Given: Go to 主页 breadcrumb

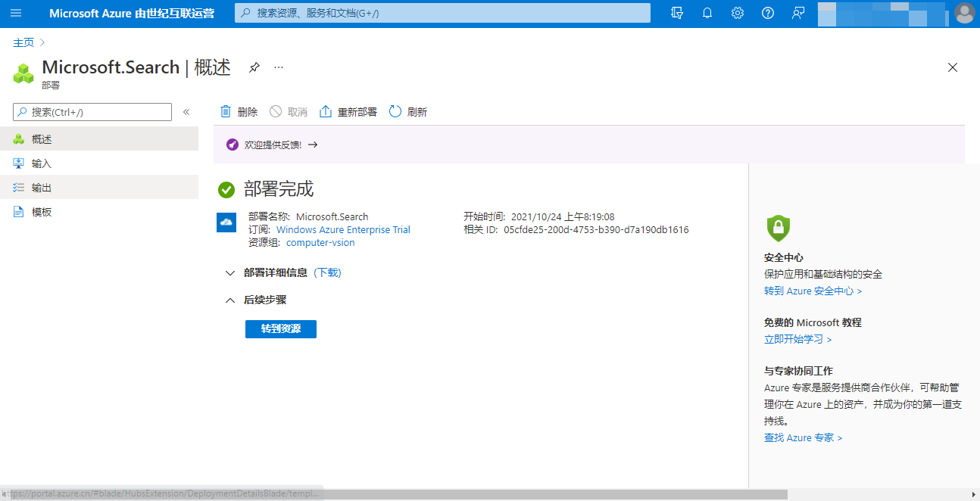Looking at the screenshot, I should [23, 42].
